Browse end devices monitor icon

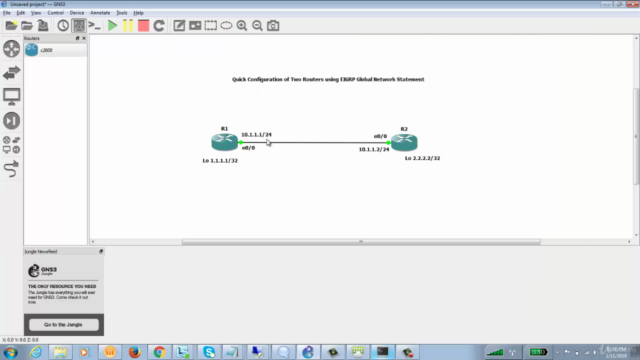point(11,97)
